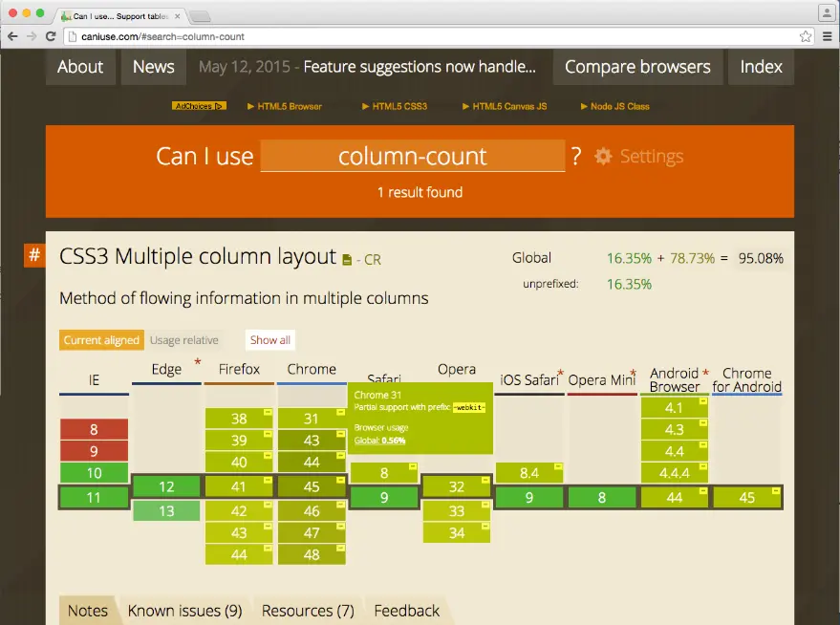The width and height of the screenshot is (840, 625).
Task: Expand the Known issues (9) tab
Action: (x=184, y=611)
